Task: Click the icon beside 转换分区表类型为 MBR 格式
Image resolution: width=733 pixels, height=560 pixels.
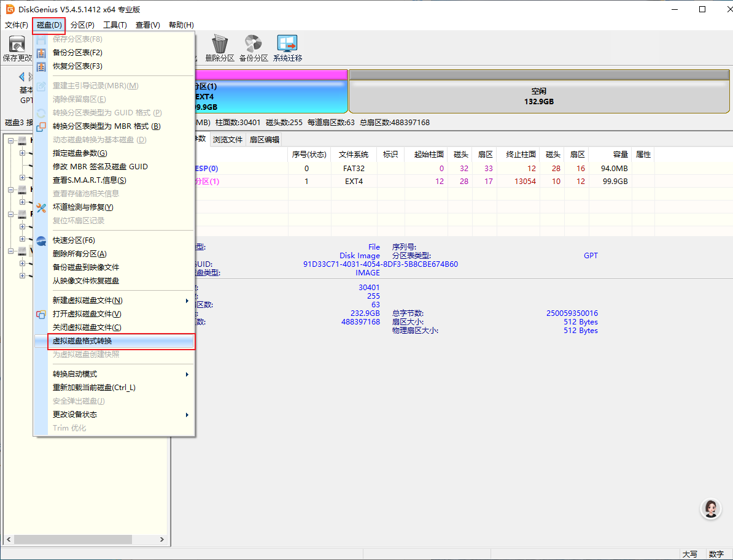Action: (41, 126)
